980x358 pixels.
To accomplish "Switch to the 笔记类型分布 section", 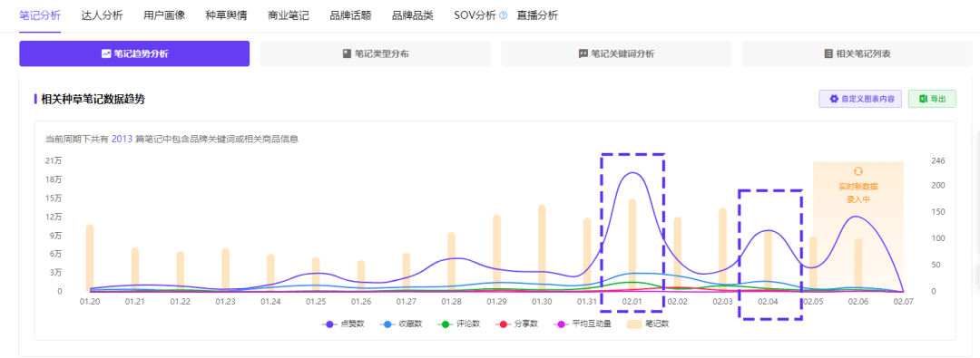I will (x=375, y=53).
